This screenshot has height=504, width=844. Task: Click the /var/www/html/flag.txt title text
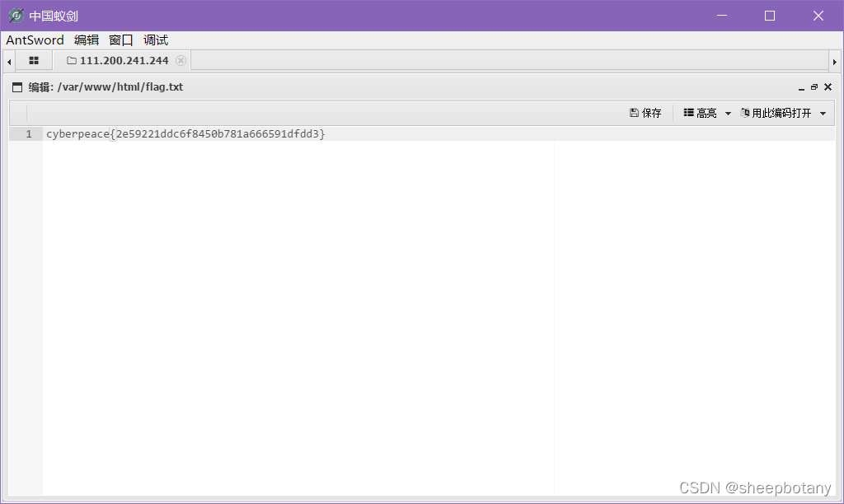click(x=120, y=87)
